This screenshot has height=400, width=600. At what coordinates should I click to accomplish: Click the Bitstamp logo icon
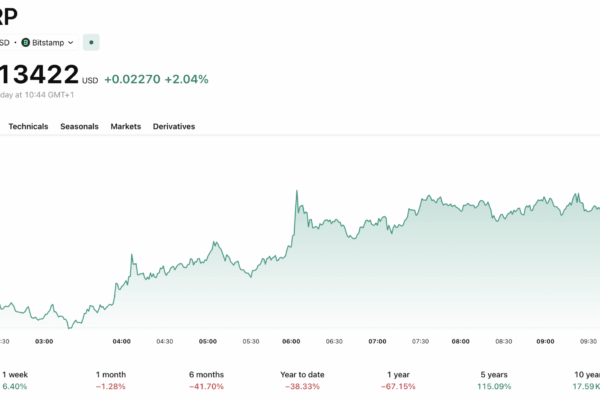[x=26, y=42]
